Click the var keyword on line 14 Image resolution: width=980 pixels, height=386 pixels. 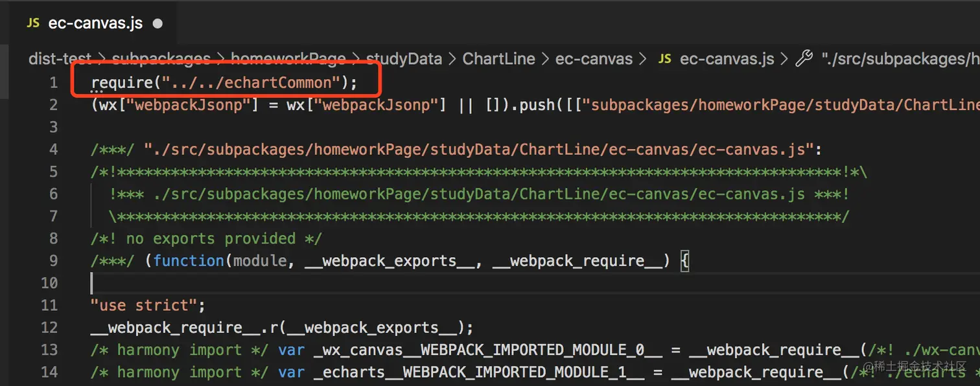coord(291,372)
